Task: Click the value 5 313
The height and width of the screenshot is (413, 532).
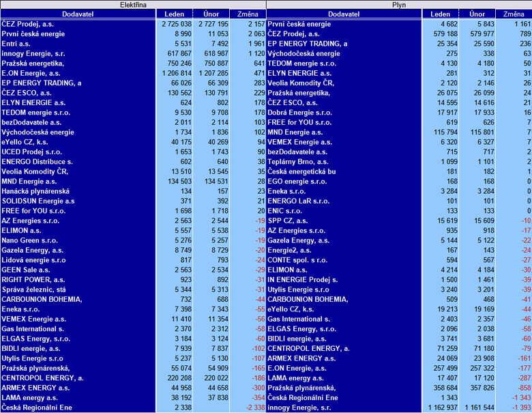Action: tap(220, 290)
